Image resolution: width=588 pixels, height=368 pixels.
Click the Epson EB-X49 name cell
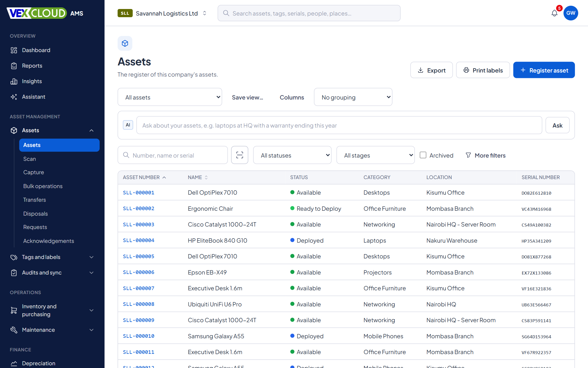pyautogui.click(x=207, y=272)
